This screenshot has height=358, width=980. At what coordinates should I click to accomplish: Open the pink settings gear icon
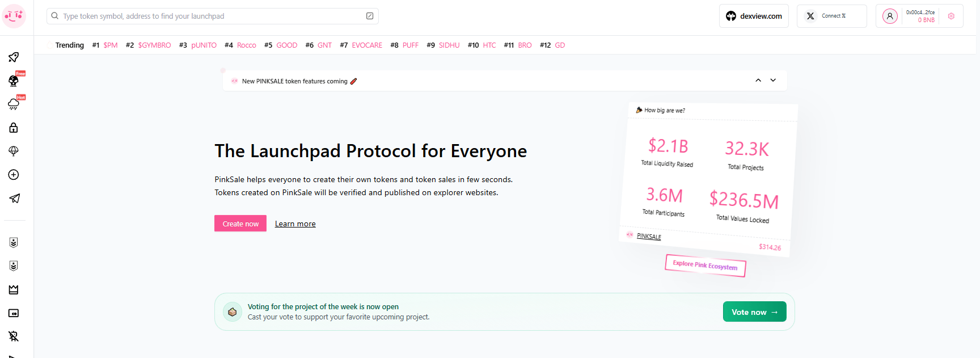[951, 16]
